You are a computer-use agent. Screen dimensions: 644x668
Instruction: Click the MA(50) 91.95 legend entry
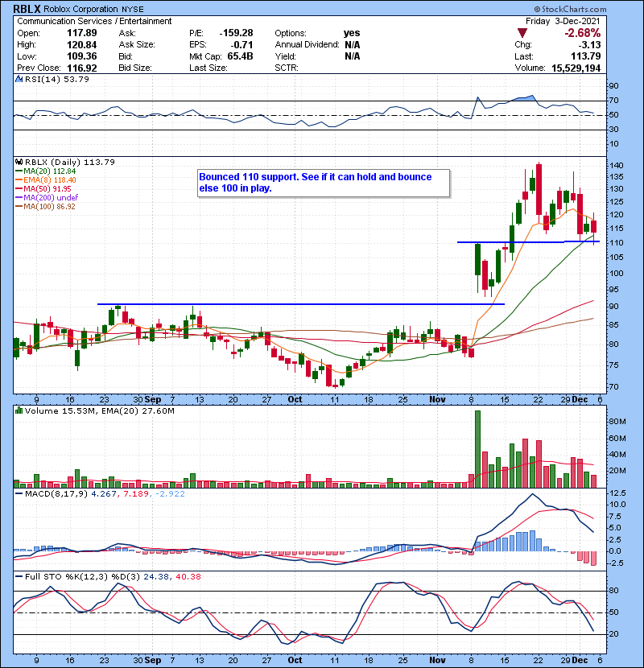click(x=43, y=188)
